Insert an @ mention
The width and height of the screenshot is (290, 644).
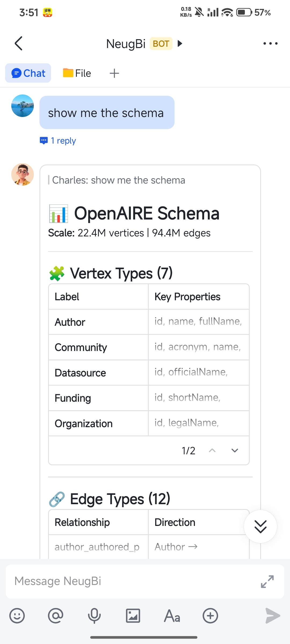(56, 616)
